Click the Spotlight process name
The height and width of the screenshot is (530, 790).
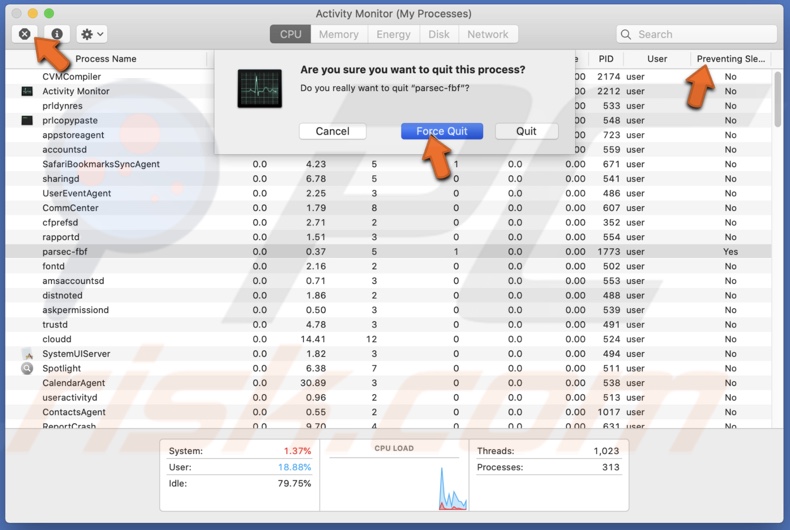pyautogui.click(x=61, y=368)
